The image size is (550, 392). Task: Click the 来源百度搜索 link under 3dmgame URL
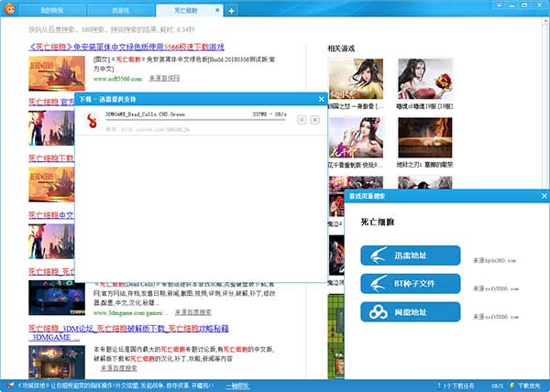[x=193, y=312]
